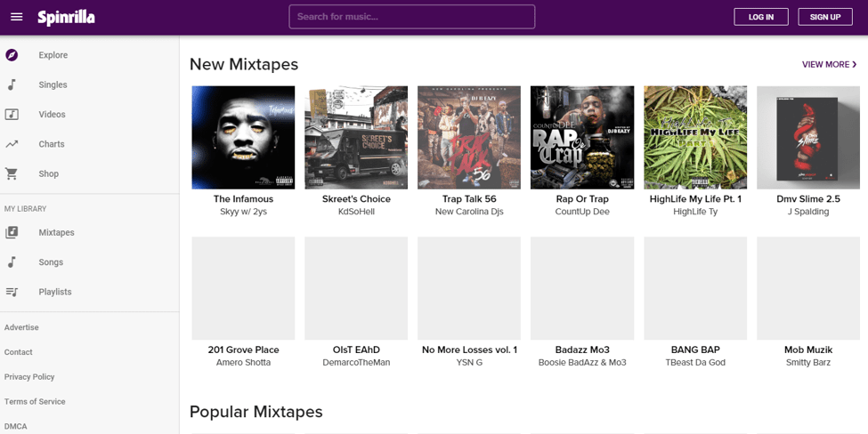Click artist name YSN G
Viewport: 868px width, 434px height.
click(x=469, y=363)
